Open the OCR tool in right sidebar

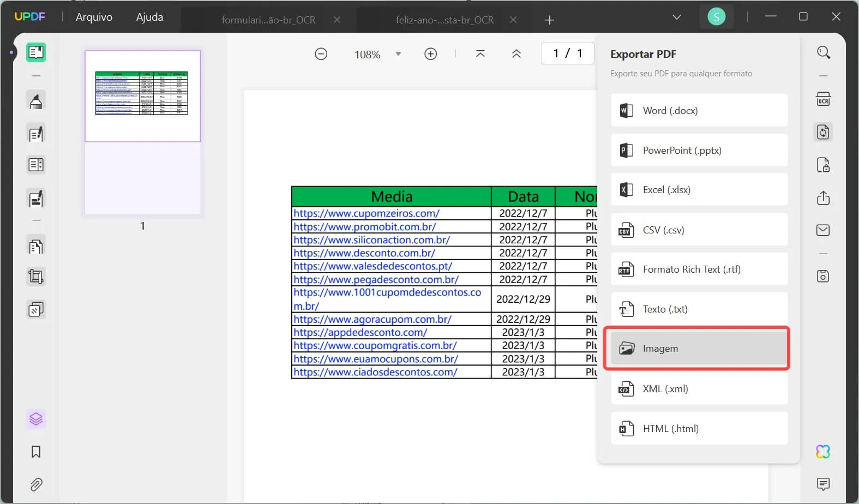click(x=823, y=99)
